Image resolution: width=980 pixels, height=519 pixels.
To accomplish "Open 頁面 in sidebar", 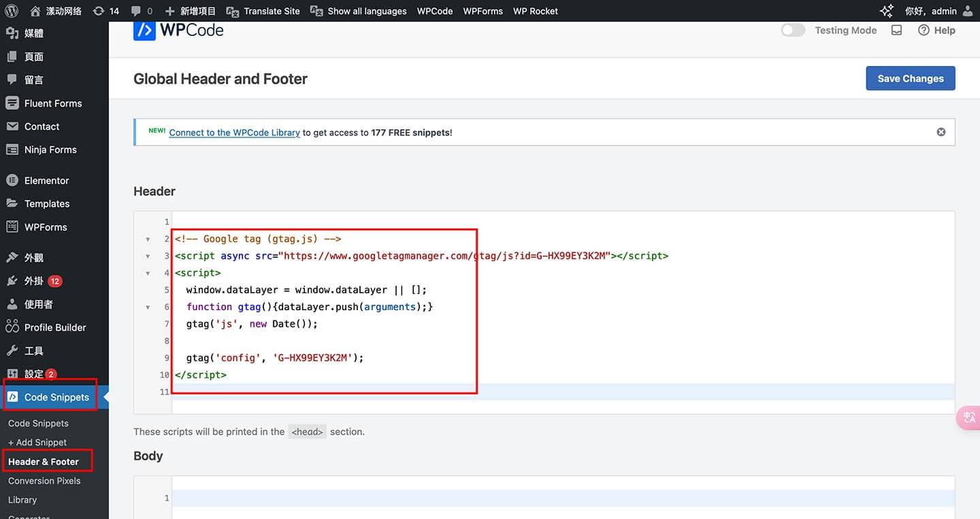I will [34, 56].
